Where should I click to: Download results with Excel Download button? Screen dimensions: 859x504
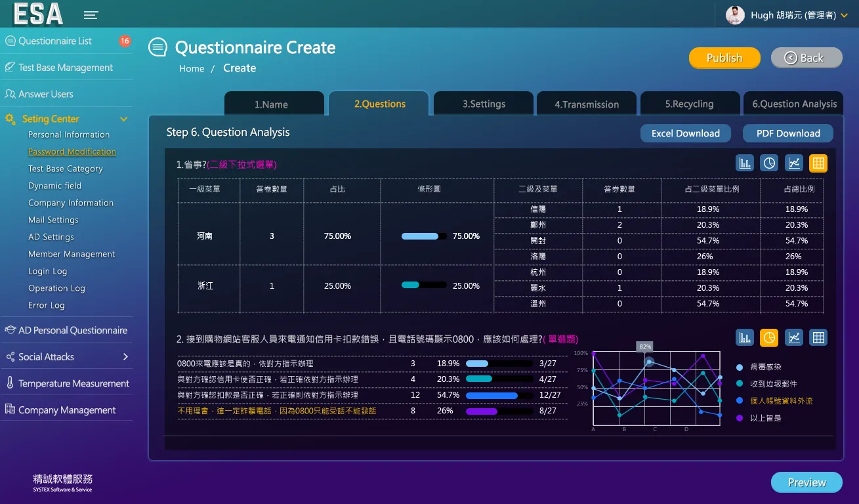686,133
